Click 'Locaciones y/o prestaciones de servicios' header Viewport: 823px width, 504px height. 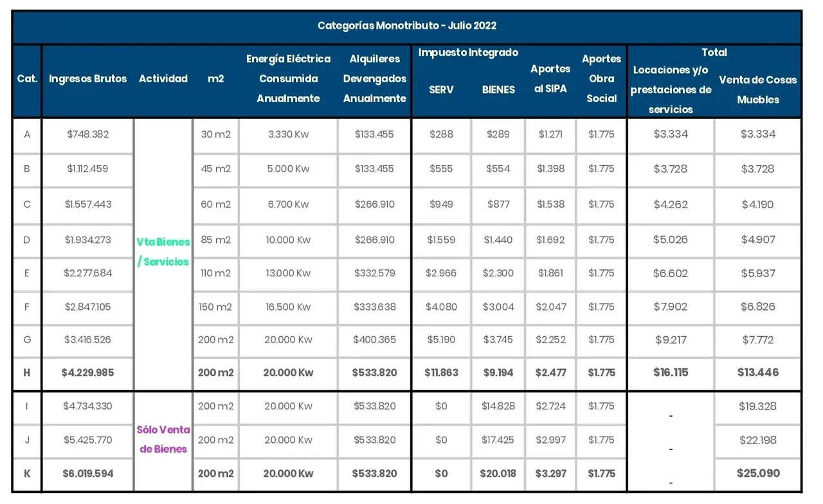point(671,89)
